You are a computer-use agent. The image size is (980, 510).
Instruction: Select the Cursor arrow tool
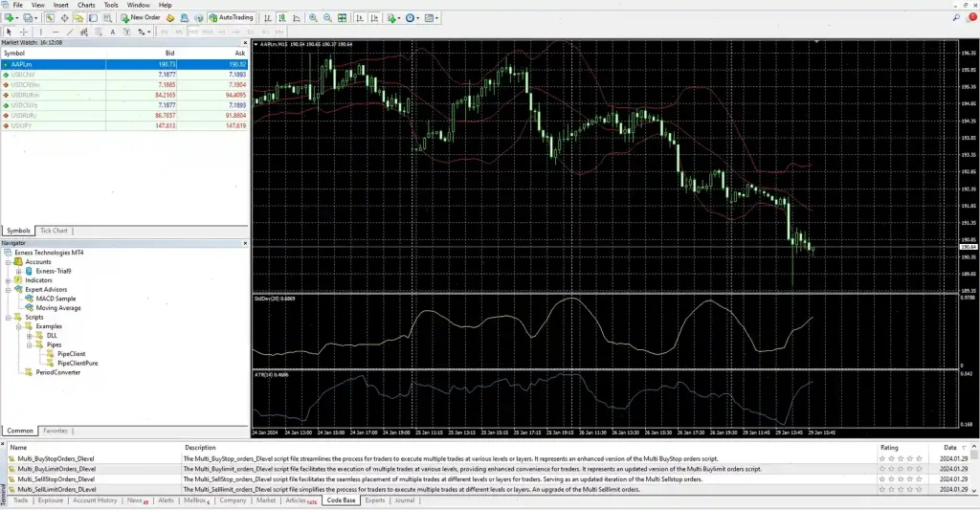[x=9, y=32]
